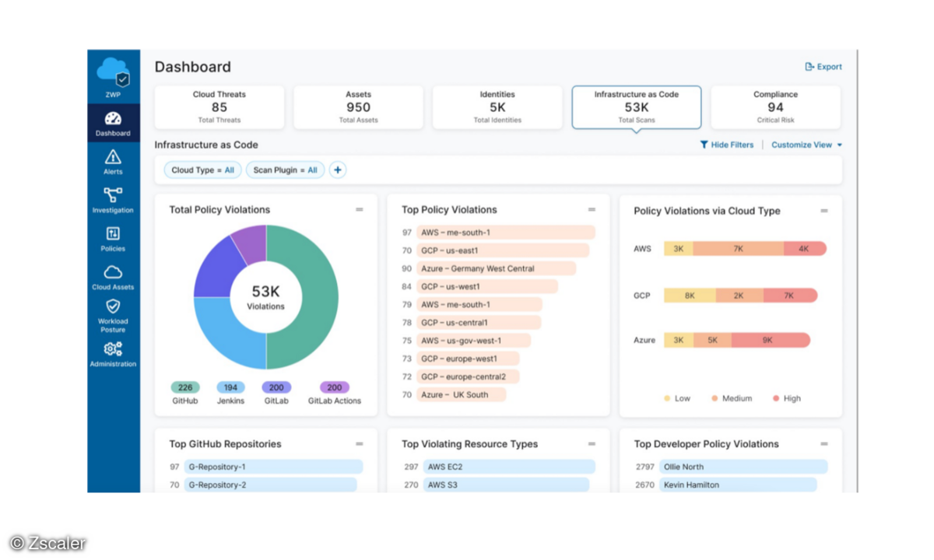This screenshot has height=560, width=934.
Task: Open Top Policy Violations panel menu
Action: pyautogui.click(x=592, y=210)
